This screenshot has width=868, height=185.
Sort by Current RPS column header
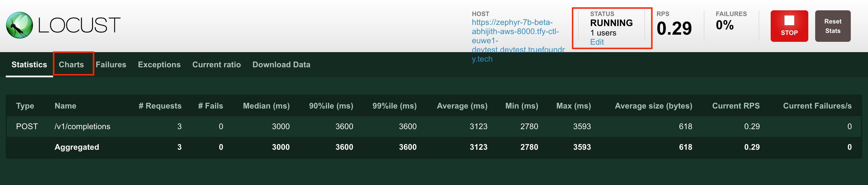(736, 106)
